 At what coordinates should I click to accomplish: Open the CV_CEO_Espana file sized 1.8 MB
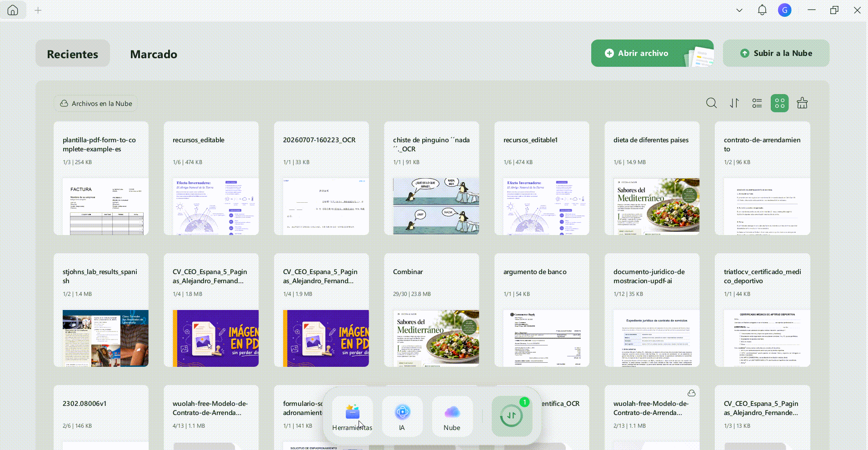(211, 310)
